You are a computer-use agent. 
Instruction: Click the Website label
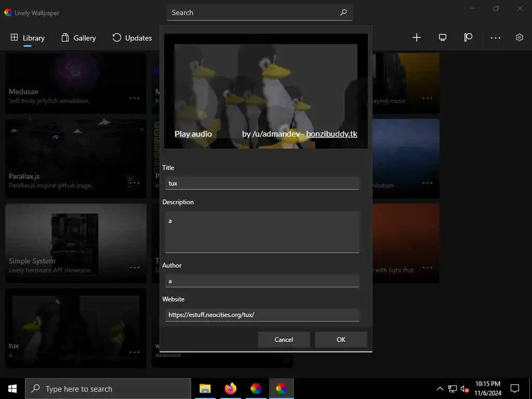tap(174, 299)
